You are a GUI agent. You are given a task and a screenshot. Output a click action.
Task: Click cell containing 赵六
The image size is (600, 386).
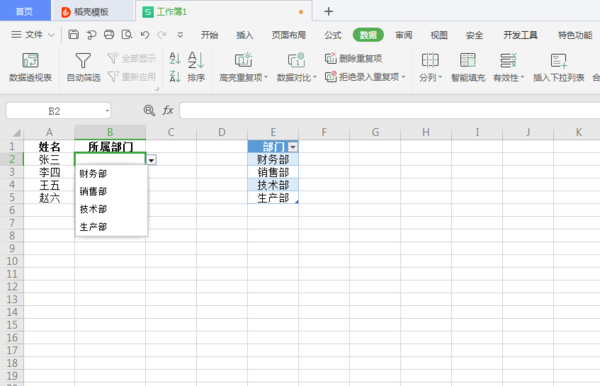click(49, 198)
